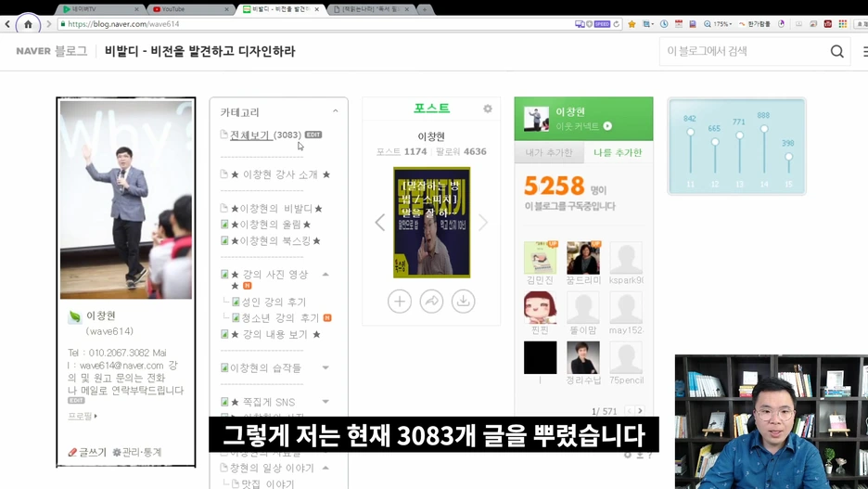Open 맛집 이야기 subcategory
The width and height of the screenshot is (868, 489).
[x=268, y=484]
